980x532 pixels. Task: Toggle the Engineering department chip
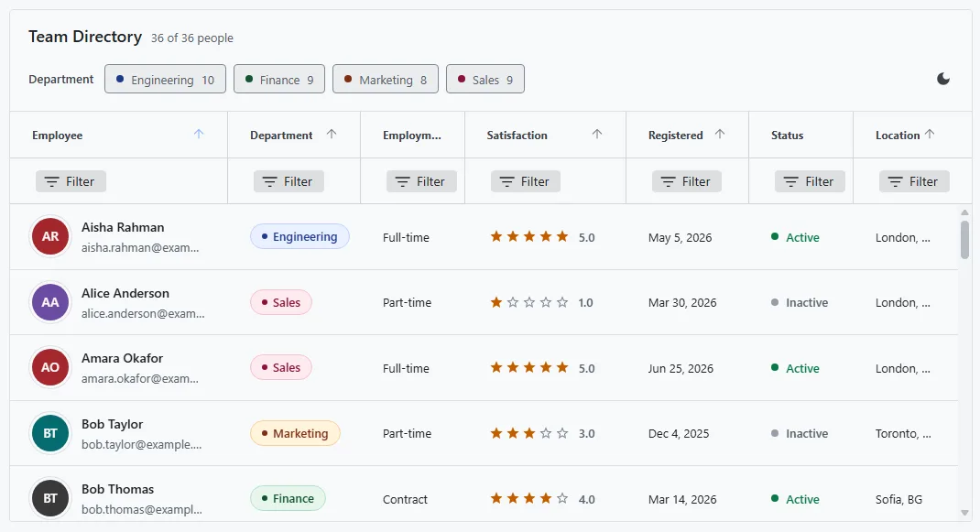click(165, 80)
